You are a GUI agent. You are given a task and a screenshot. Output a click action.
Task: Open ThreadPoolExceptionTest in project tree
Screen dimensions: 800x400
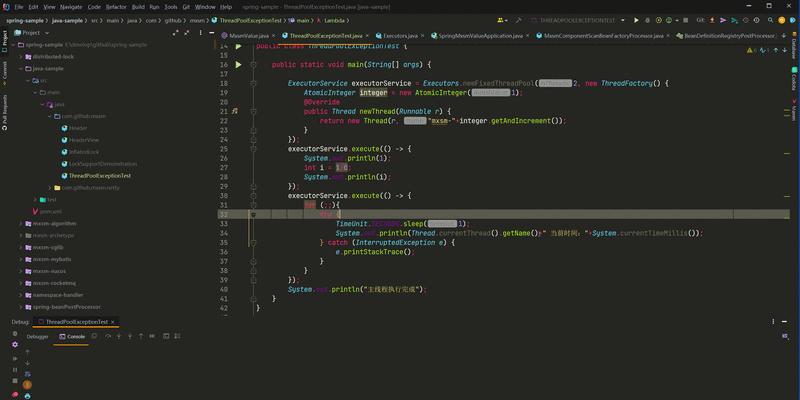[99, 176]
